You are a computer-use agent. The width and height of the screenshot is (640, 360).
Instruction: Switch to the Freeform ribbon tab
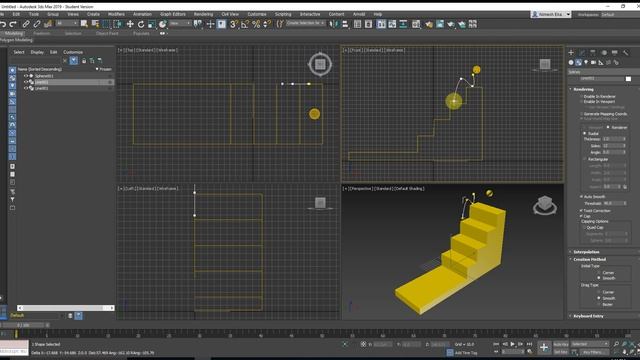coord(42,33)
